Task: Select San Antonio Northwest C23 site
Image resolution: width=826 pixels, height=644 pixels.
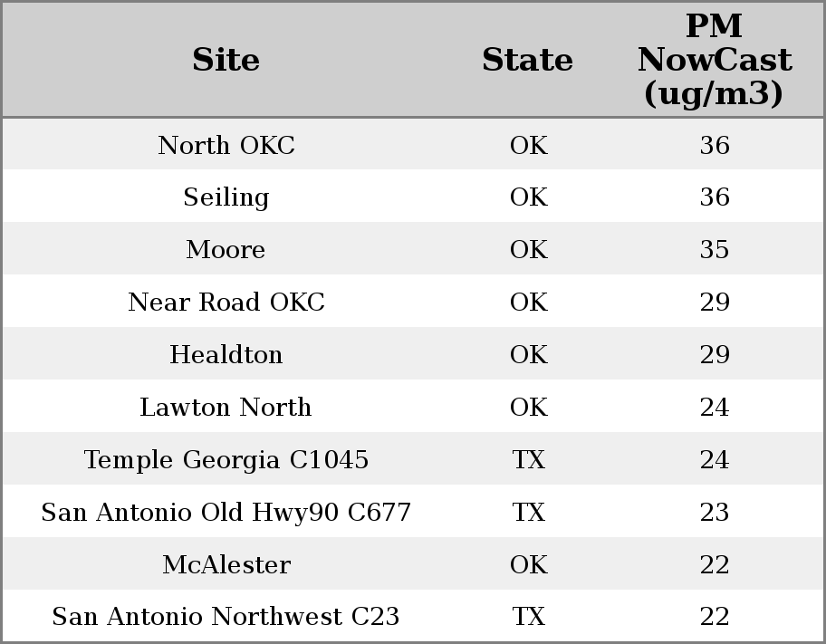Action: coord(226,617)
